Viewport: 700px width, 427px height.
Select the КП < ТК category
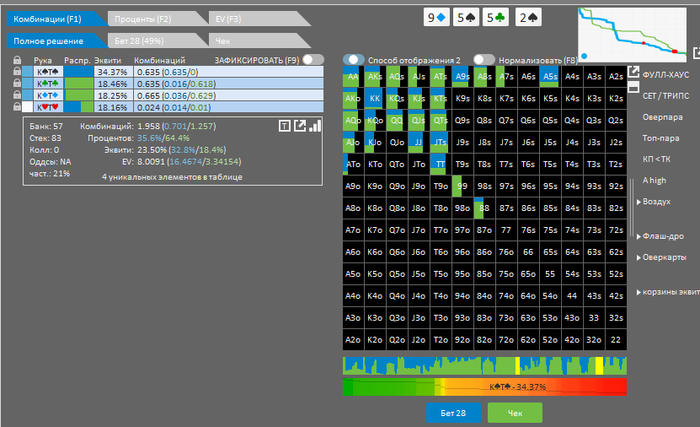point(656,159)
